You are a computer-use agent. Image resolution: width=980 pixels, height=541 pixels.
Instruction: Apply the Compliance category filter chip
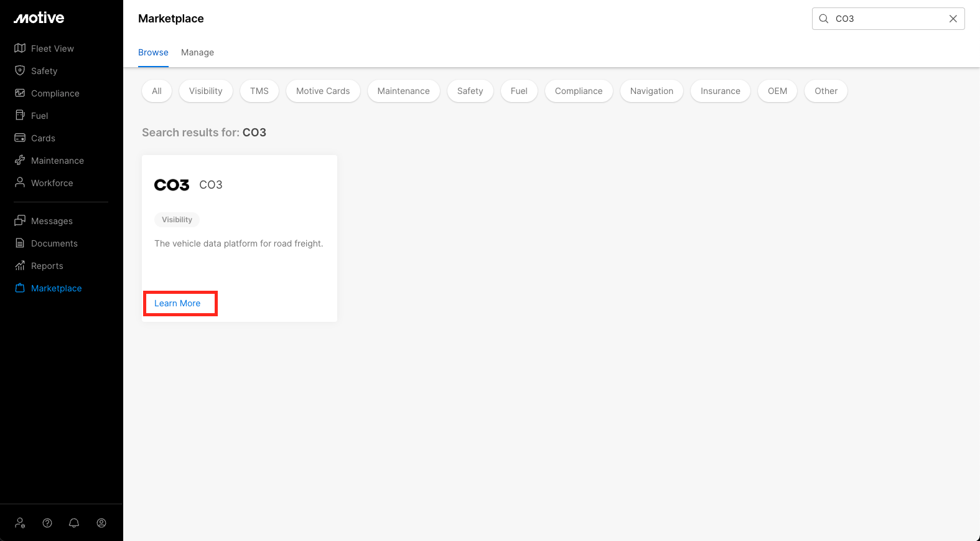tap(579, 91)
